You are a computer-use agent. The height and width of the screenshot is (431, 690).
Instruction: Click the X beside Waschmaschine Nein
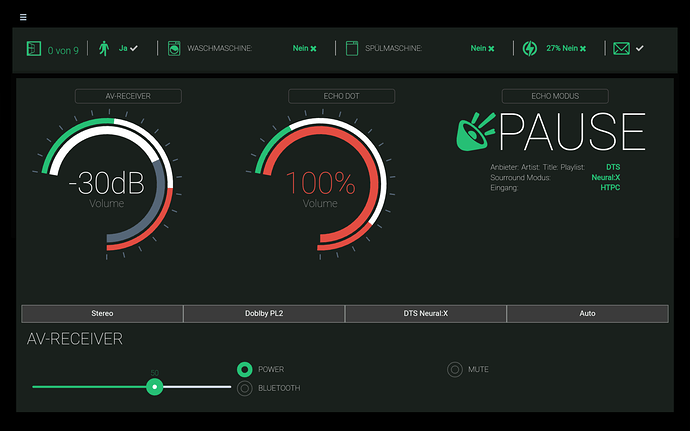[x=313, y=48]
